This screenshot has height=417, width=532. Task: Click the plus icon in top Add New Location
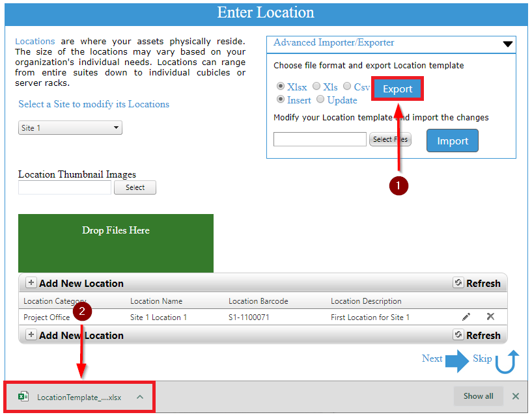31,283
